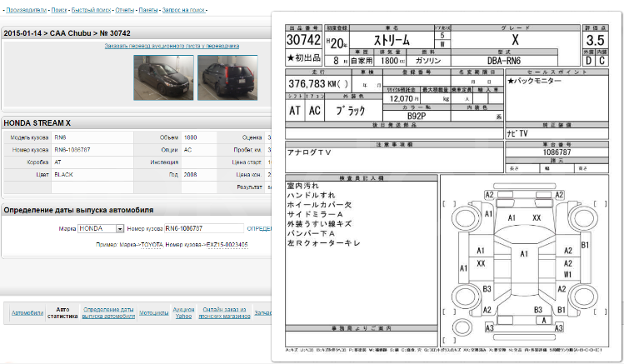
Task: Select the Авто статистика bottom tab
Action: [x=62, y=312]
